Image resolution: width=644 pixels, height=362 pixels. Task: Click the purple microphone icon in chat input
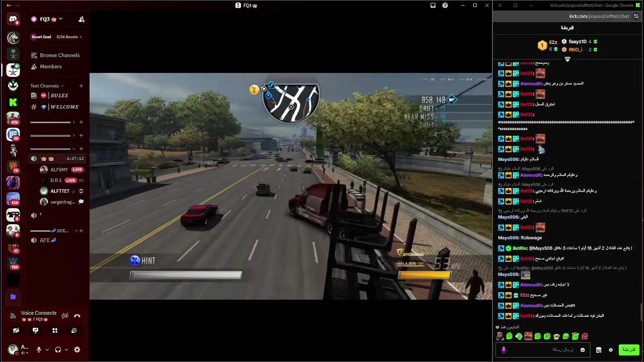tap(504, 350)
